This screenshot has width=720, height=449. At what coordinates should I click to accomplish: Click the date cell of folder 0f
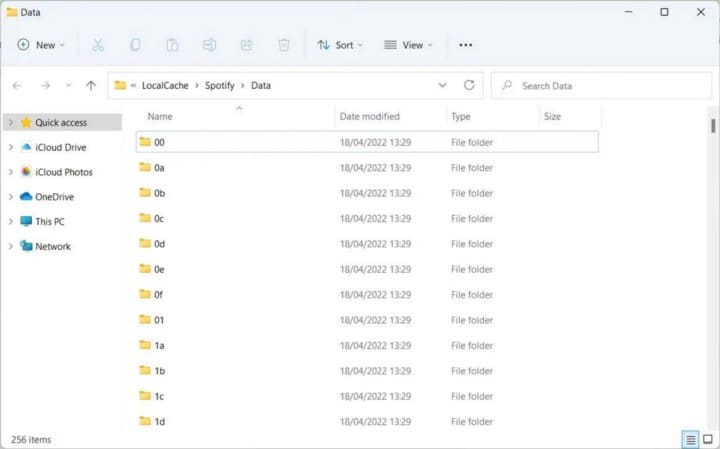coord(375,295)
